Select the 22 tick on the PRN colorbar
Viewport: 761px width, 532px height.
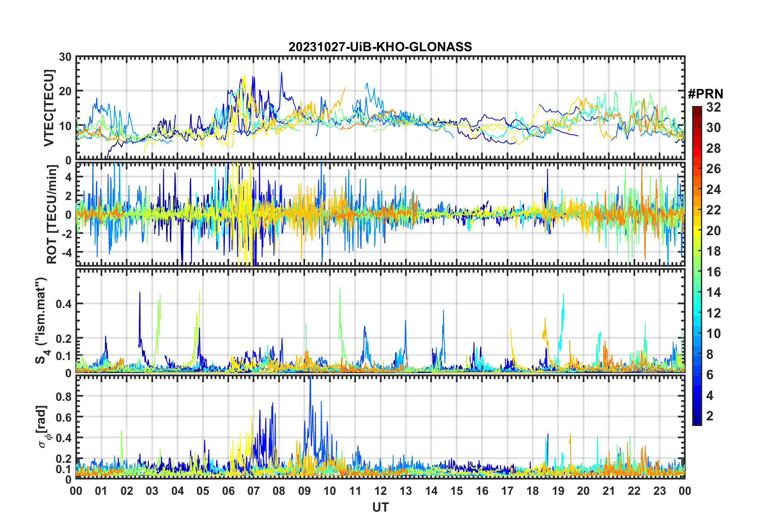[x=713, y=210]
